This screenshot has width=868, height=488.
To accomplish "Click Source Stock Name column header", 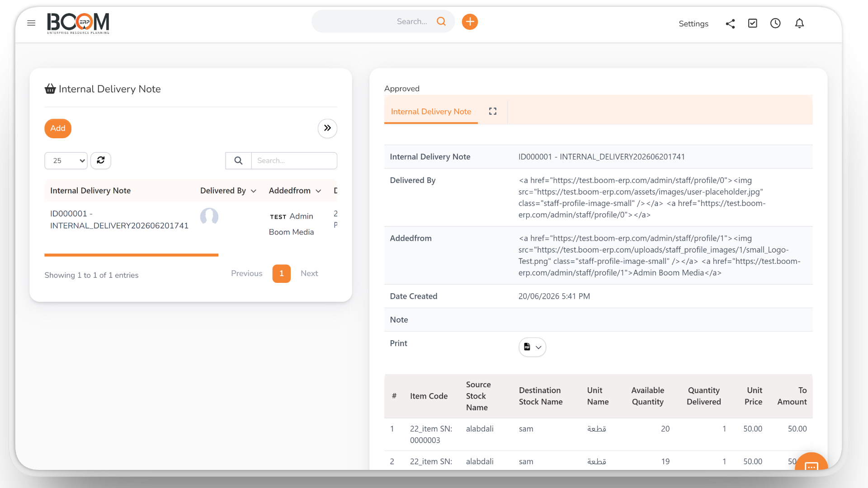I will click(478, 396).
